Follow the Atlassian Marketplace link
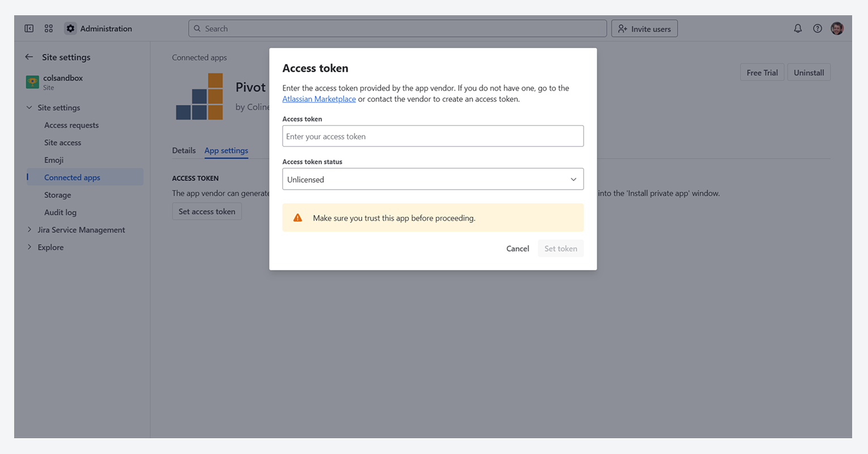868x454 pixels. [319, 99]
